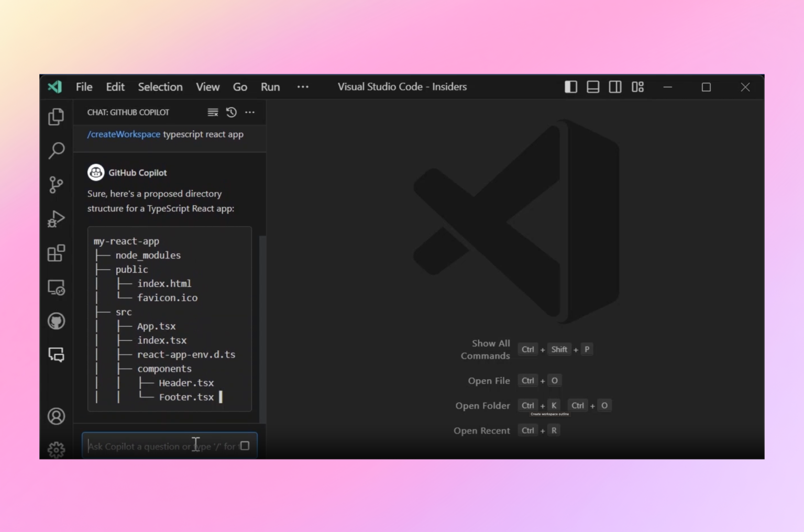The height and width of the screenshot is (532, 804).
Task: Open the Customize Layout menu
Action: (637, 87)
